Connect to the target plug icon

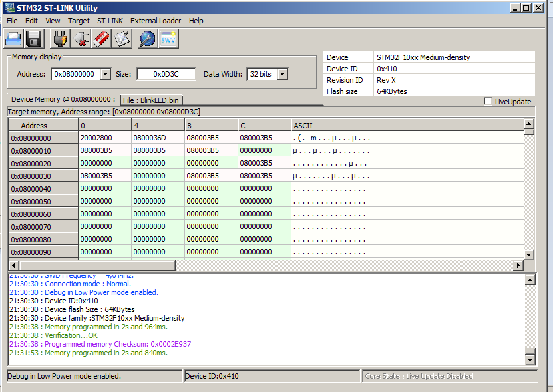coord(61,39)
